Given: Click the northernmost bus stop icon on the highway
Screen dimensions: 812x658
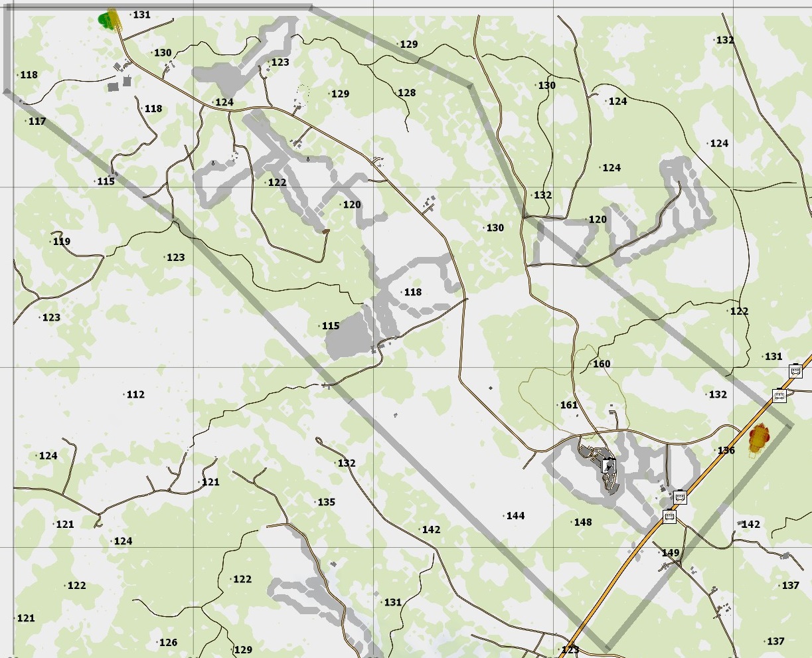Looking at the screenshot, I should click(x=795, y=370).
